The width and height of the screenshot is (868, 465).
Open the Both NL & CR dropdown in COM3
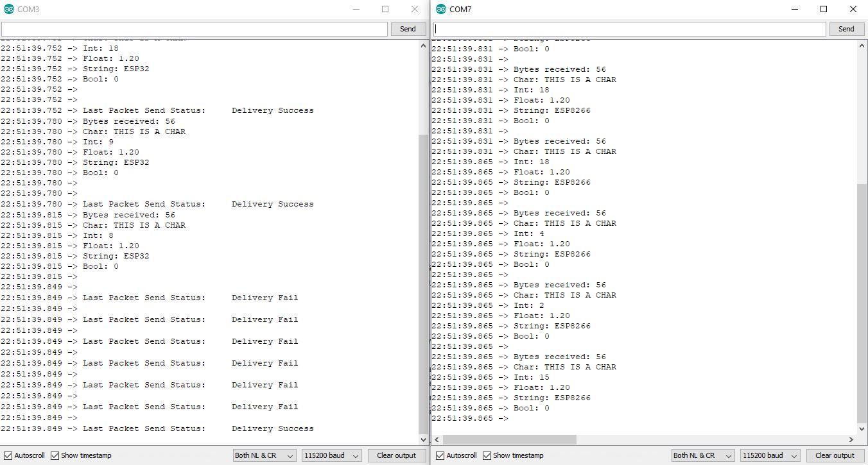[x=263, y=455]
